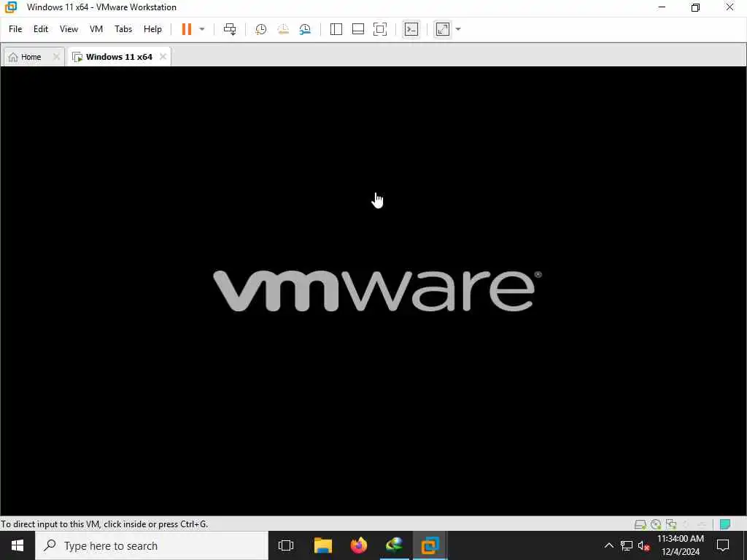The height and width of the screenshot is (560, 747).
Task: Minimize the VMware Workstation window
Action: click(662, 7)
